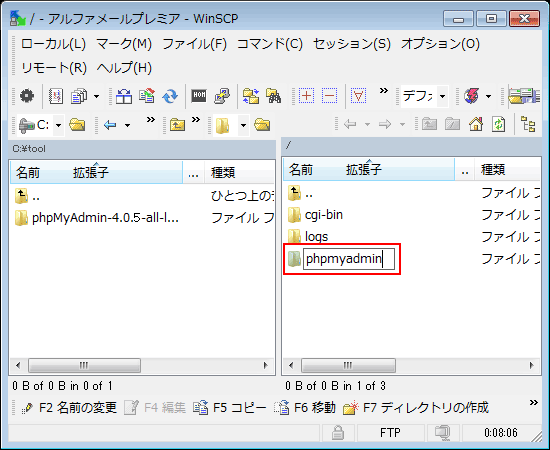Open the history dropdown beside the local Back arrow
550x450 pixels.
127,125
